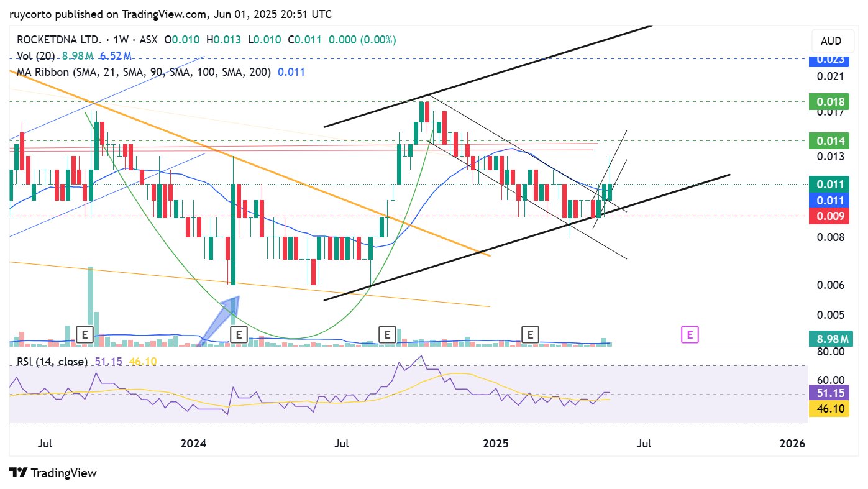
Task: Click the blue 0.023 price label
Action: coord(829,60)
